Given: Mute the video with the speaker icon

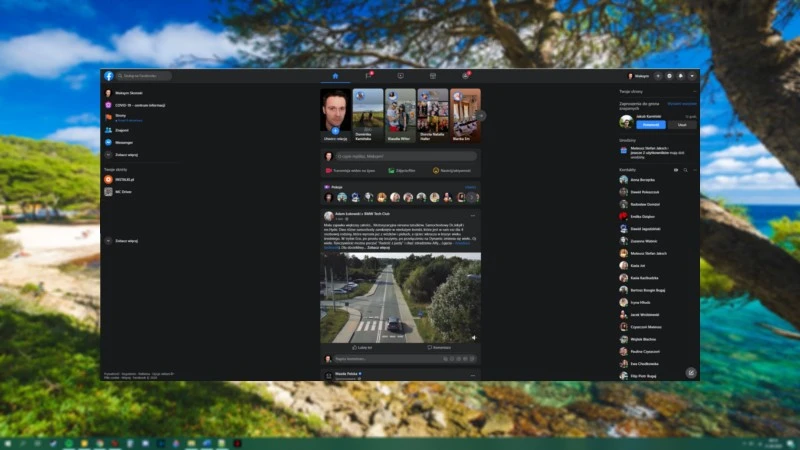Looking at the screenshot, I should pyautogui.click(x=473, y=337).
